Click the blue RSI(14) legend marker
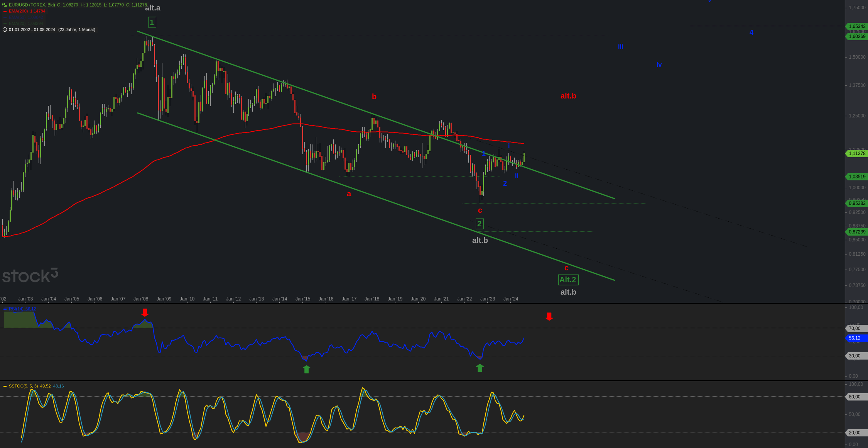 click(5, 309)
